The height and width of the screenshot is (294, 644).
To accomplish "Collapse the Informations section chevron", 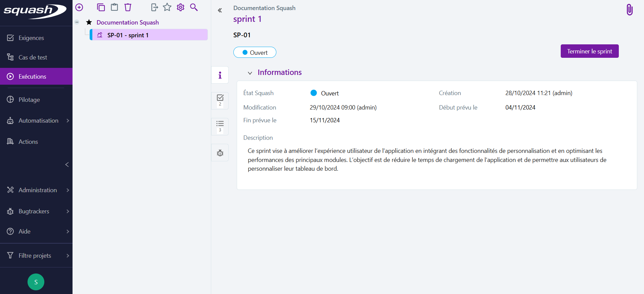I will pos(250,73).
